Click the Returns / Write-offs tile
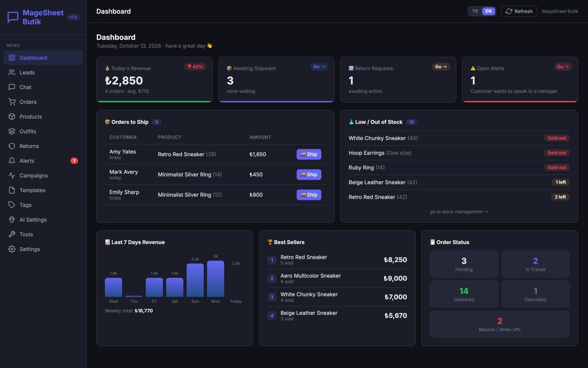This screenshot has width=588, height=368. coord(500,324)
